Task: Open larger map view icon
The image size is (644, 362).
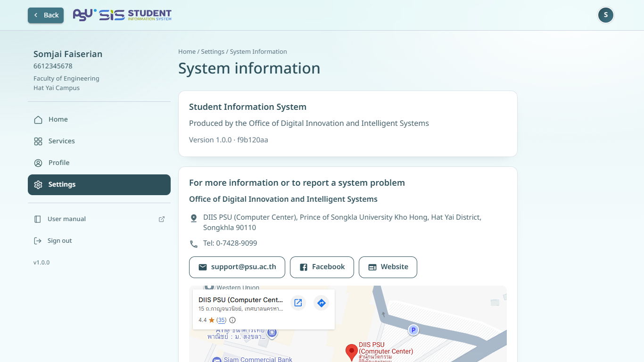Action: (298, 303)
